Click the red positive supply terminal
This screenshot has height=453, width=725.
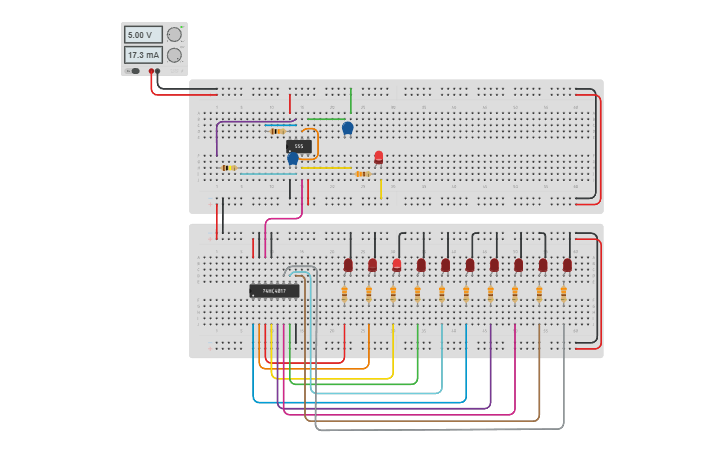tap(151, 71)
